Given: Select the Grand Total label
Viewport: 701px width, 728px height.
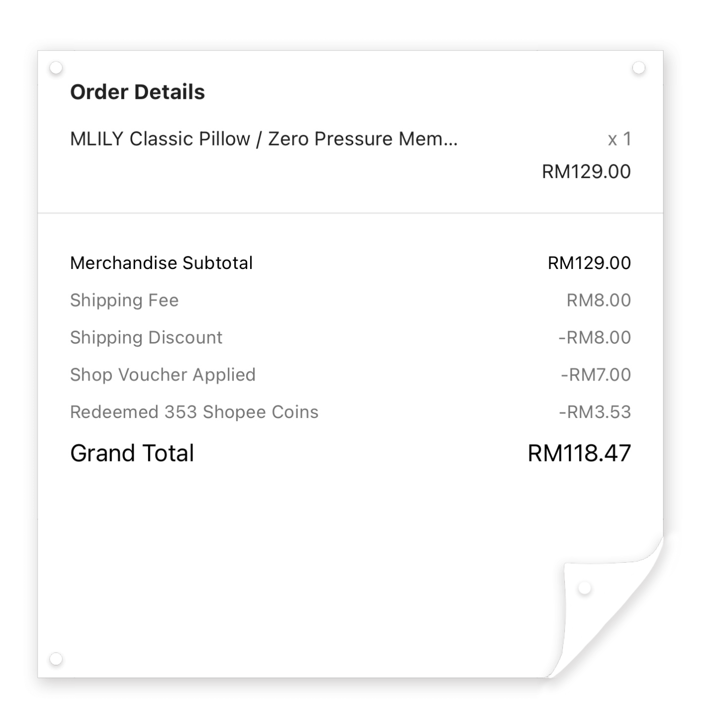Looking at the screenshot, I should [132, 453].
